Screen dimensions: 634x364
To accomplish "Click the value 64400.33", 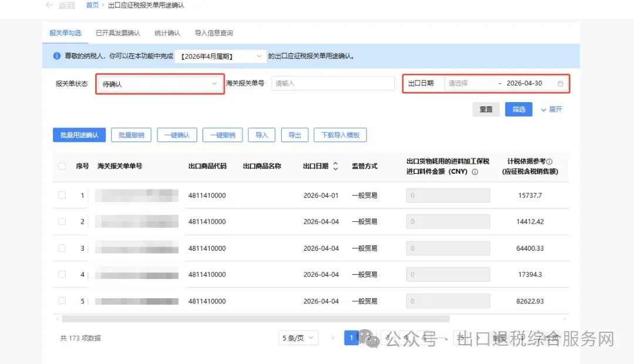I will (x=530, y=248).
